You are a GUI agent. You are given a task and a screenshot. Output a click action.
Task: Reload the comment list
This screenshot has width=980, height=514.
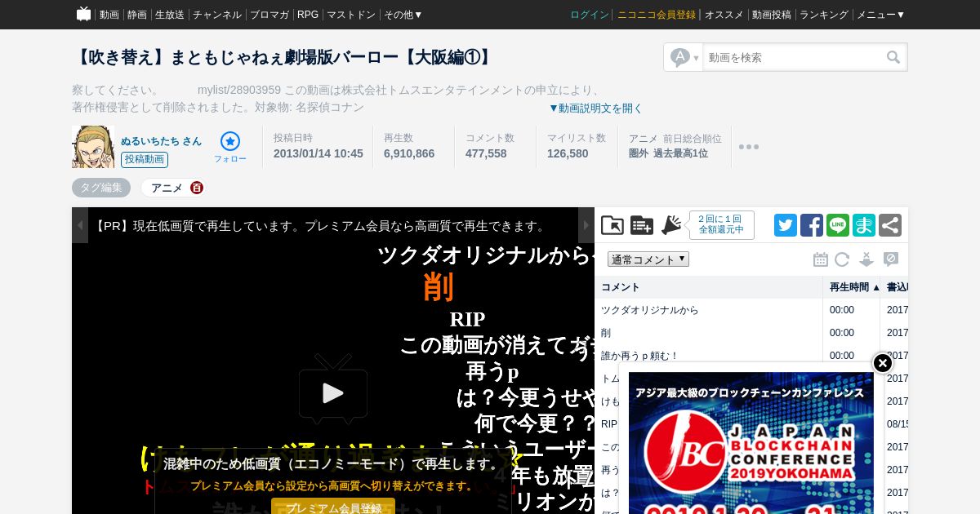pyautogui.click(x=842, y=259)
